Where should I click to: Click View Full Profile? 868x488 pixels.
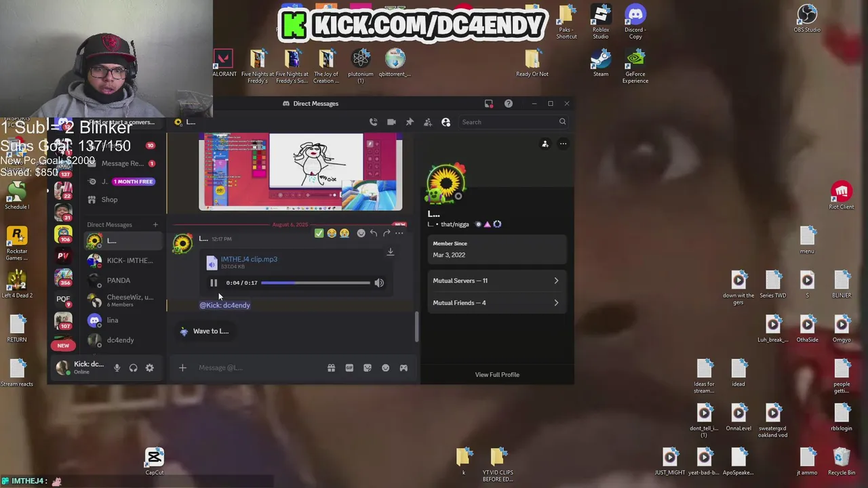coord(497,374)
